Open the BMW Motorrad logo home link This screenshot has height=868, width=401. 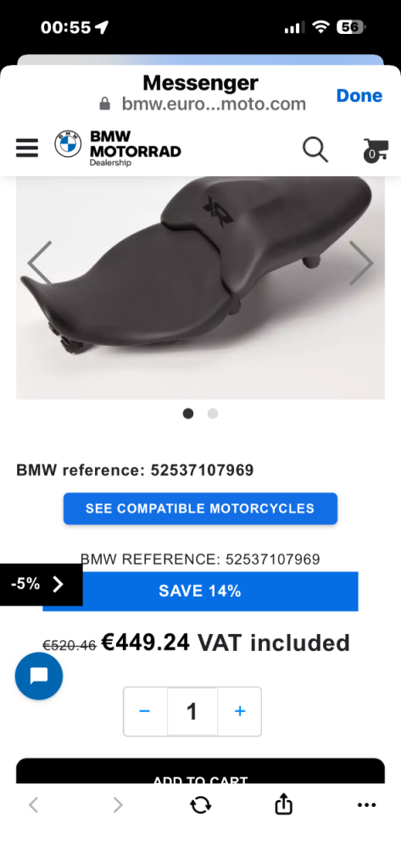118,147
